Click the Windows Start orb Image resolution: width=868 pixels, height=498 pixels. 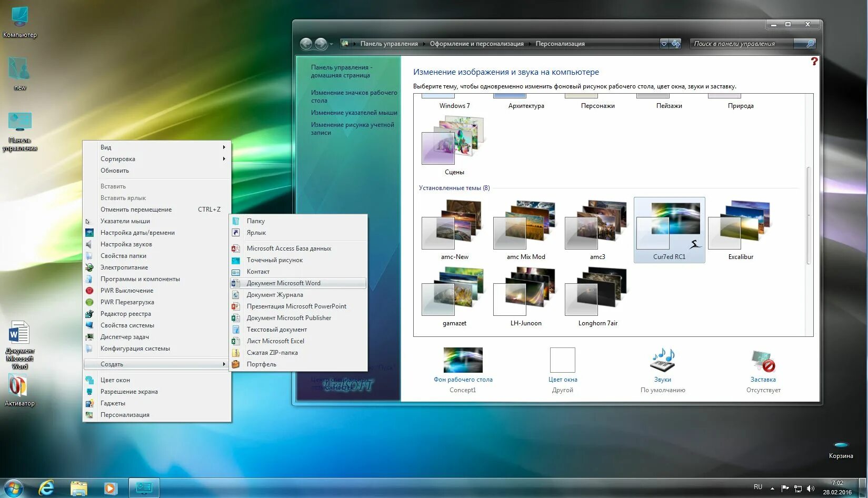click(x=13, y=488)
